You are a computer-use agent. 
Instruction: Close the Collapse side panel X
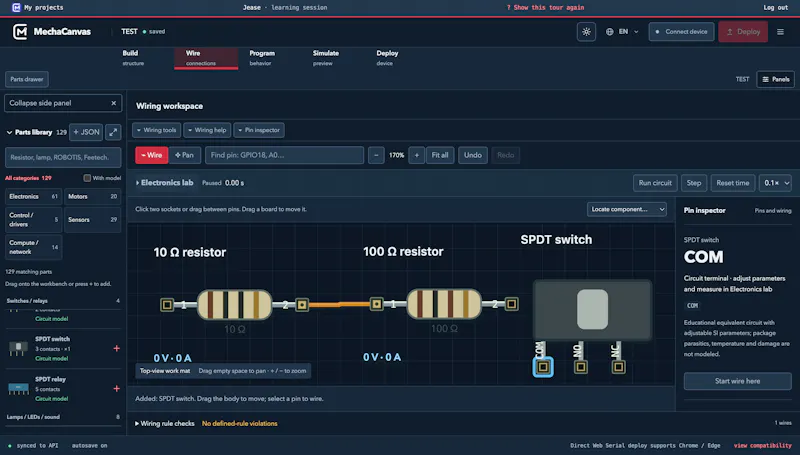pyautogui.click(x=114, y=103)
